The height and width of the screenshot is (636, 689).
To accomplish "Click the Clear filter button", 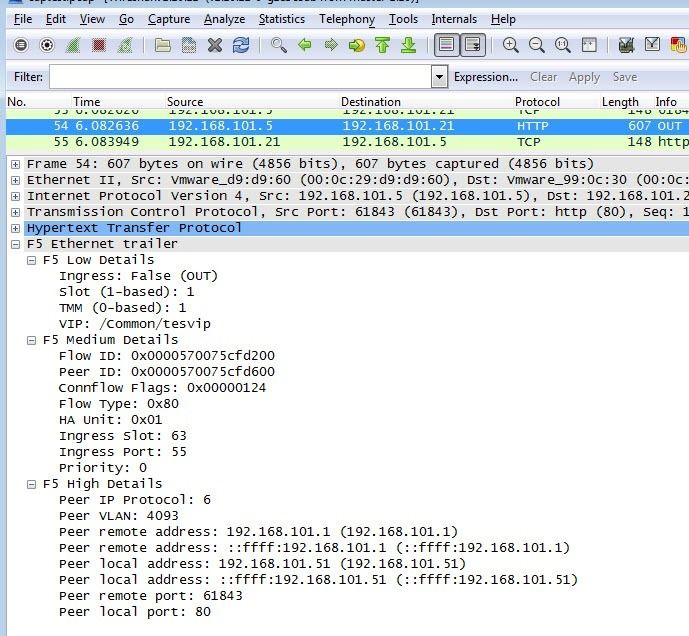I will point(543,77).
